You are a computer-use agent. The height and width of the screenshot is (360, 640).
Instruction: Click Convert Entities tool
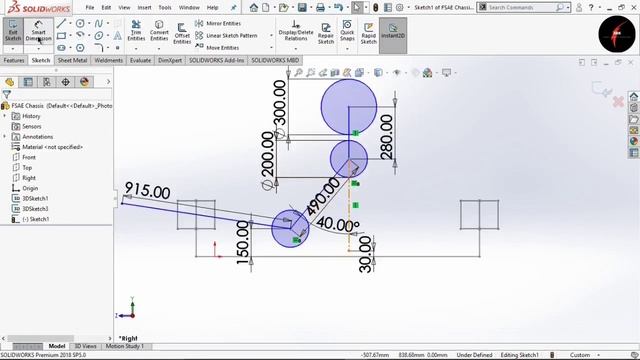click(x=159, y=31)
